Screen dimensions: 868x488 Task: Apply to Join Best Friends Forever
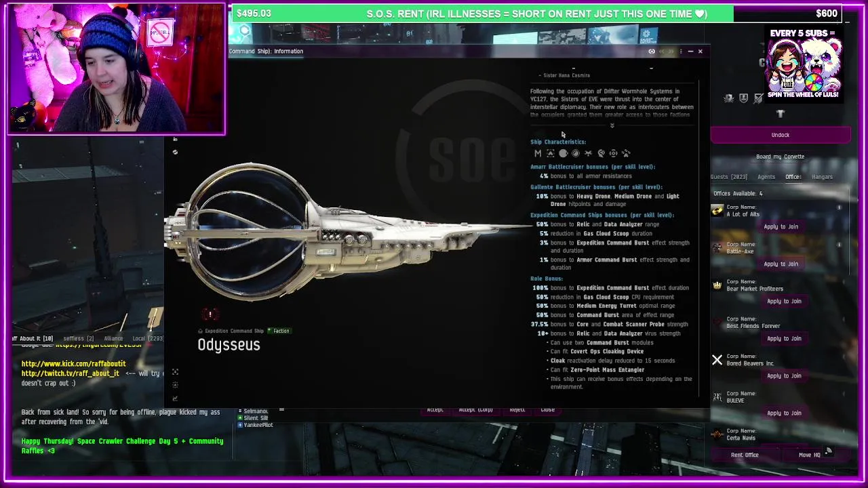tap(784, 338)
